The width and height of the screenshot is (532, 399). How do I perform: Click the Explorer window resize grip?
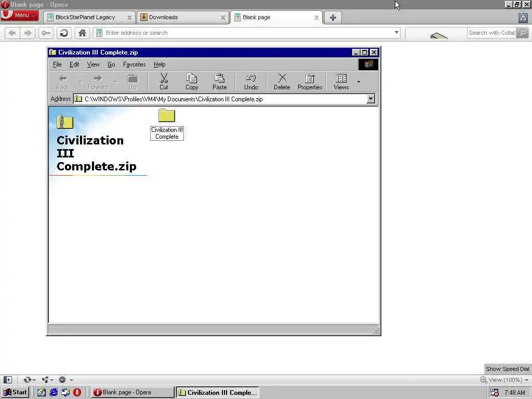click(x=376, y=331)
